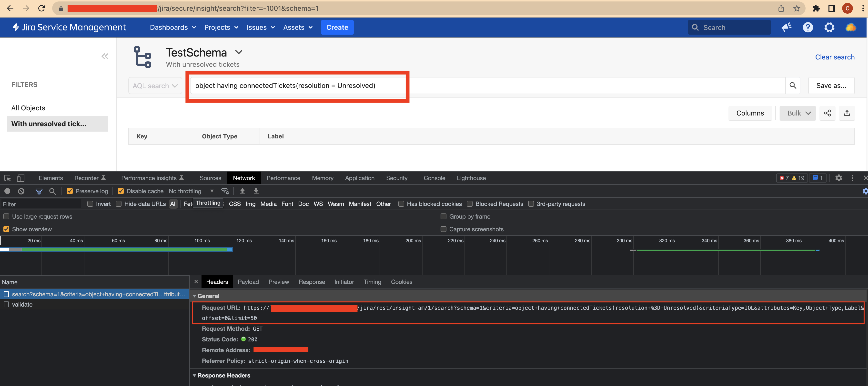
Task: Switch to the Elements tab in DevTools
Action: [x=50, y=178]
